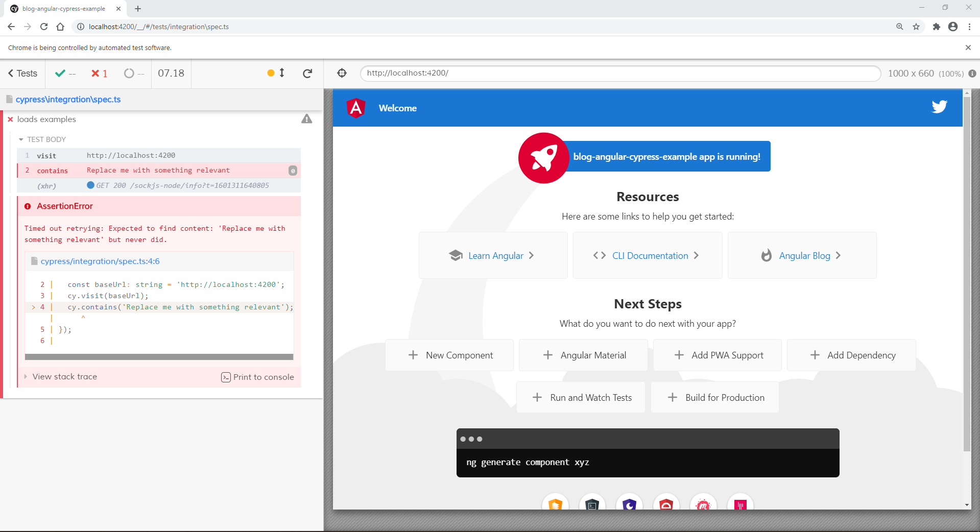Go back with the browser back arrow
980x532 pixels.
(x=11, y=27)
